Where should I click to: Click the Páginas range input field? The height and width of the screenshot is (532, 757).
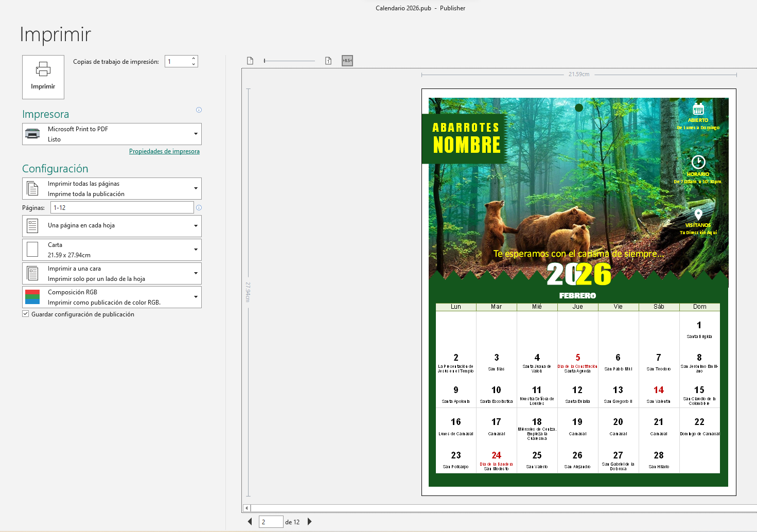tap(122, 207)
